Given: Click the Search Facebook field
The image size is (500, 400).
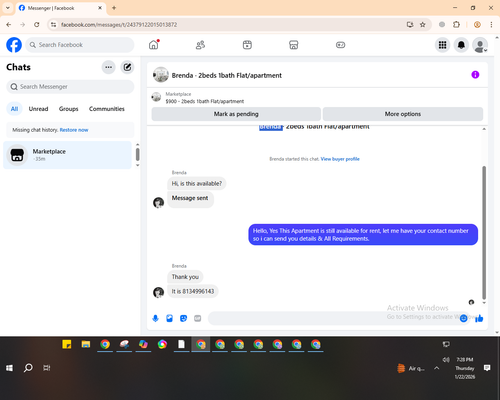Looking at the screenshot, I should 80,45.
